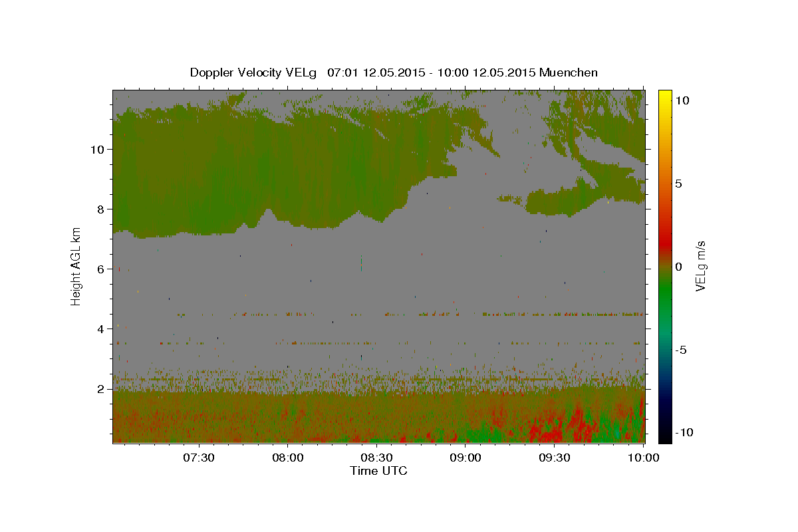This screenshot has height=532, width=798.
Task: Click the 'Height AGL km' axis title
Action: 76,266
